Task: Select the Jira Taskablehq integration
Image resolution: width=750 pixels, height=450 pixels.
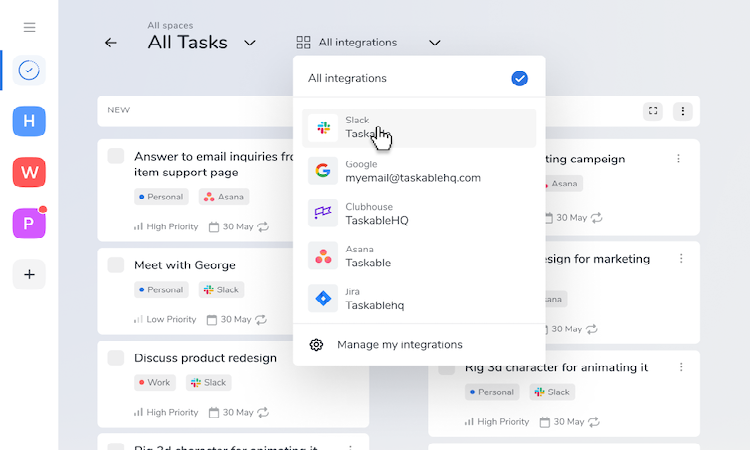Action: click(419, 298)
